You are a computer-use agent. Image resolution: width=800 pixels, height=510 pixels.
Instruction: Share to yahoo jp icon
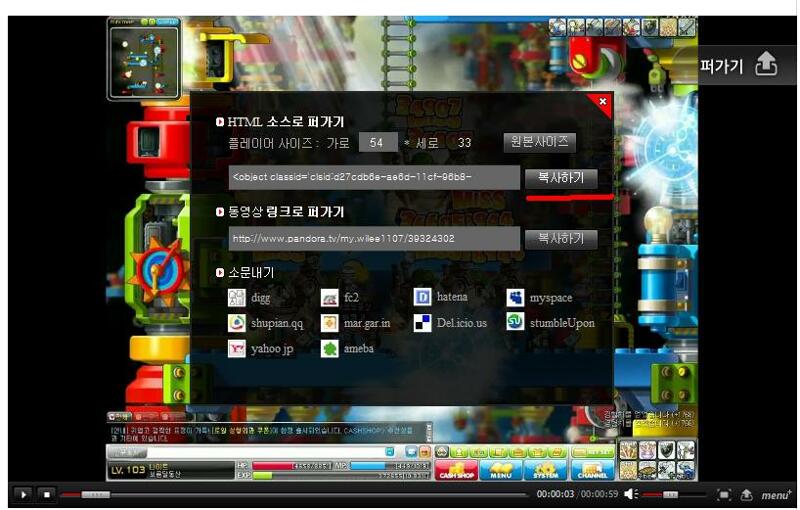pos(237,348)
